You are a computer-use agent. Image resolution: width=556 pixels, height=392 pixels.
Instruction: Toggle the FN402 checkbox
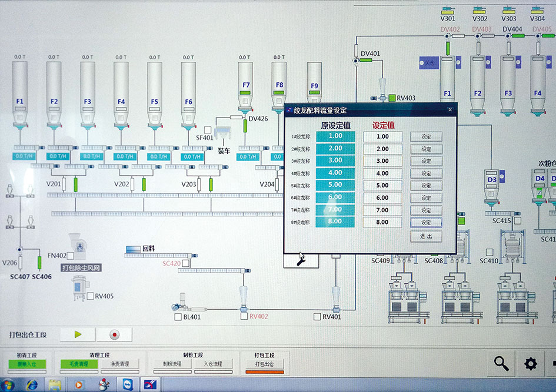[70, 256]
